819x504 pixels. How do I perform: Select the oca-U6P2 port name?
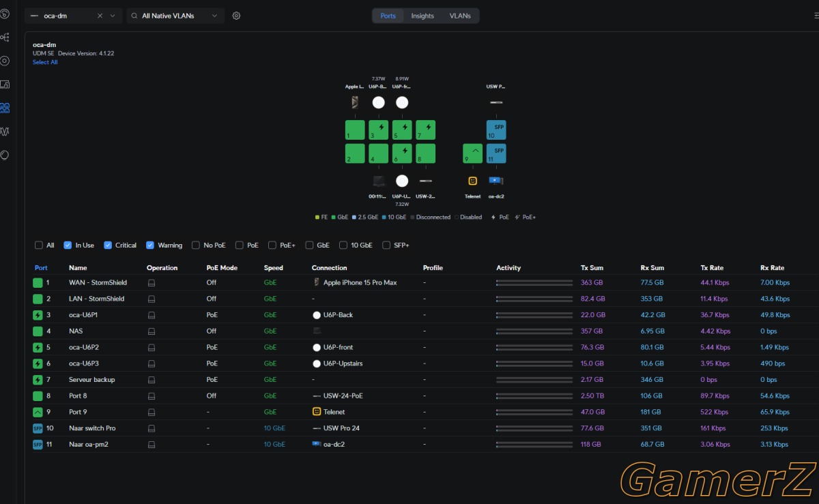(x=84, y=347)
